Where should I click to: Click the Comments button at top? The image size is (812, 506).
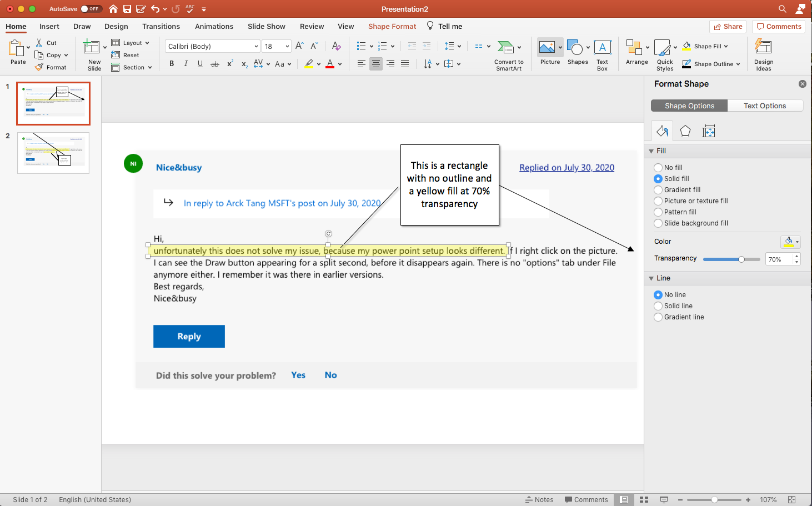click(779, 27)
